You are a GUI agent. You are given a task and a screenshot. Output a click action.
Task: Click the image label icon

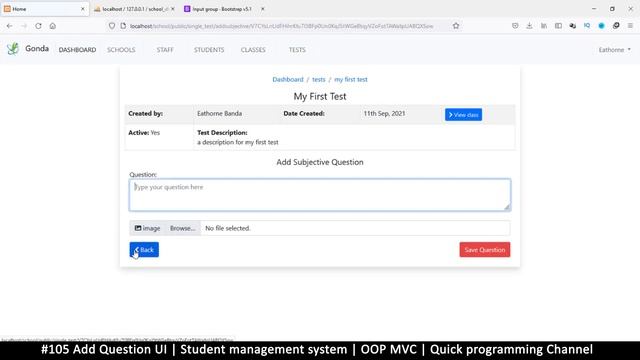click(138, 228)
